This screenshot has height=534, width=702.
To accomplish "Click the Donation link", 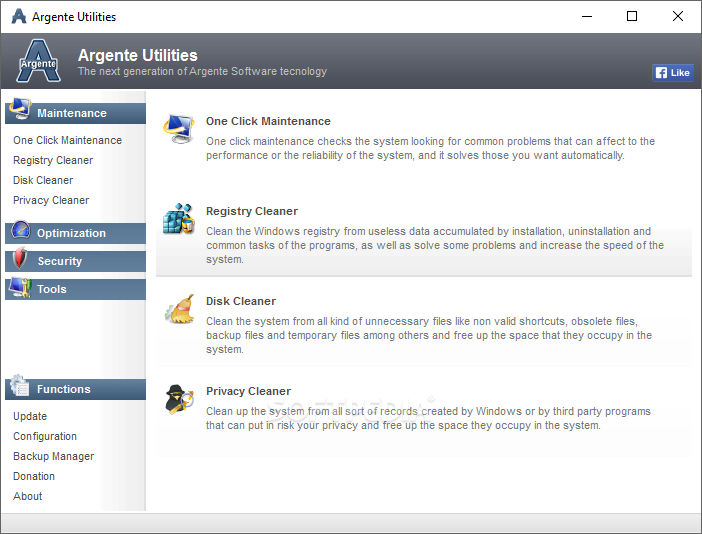I will [34, 476].
